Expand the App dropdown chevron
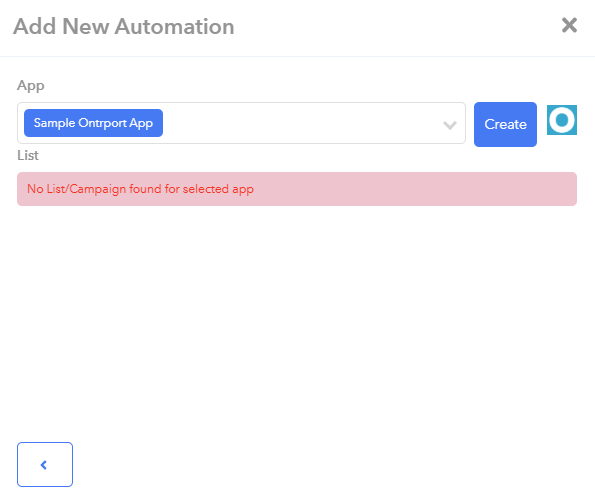Viewport: 595px width, 495px height. (x=450, y=125)
